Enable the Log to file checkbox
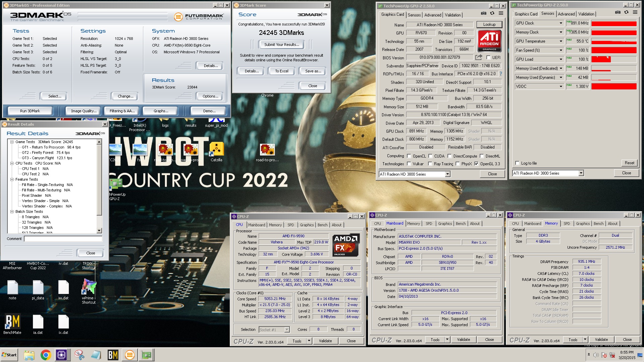The image size is (644, 362). click(x=517, y=163)
